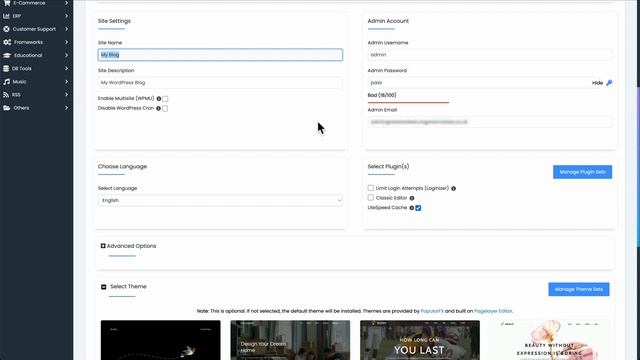
Task: Expand RSS category chevron
Action: [66, 95]
